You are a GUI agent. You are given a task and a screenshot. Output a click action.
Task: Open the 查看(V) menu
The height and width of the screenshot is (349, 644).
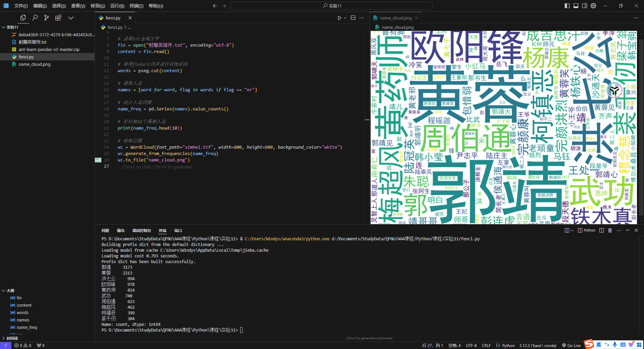pos(78,6)
